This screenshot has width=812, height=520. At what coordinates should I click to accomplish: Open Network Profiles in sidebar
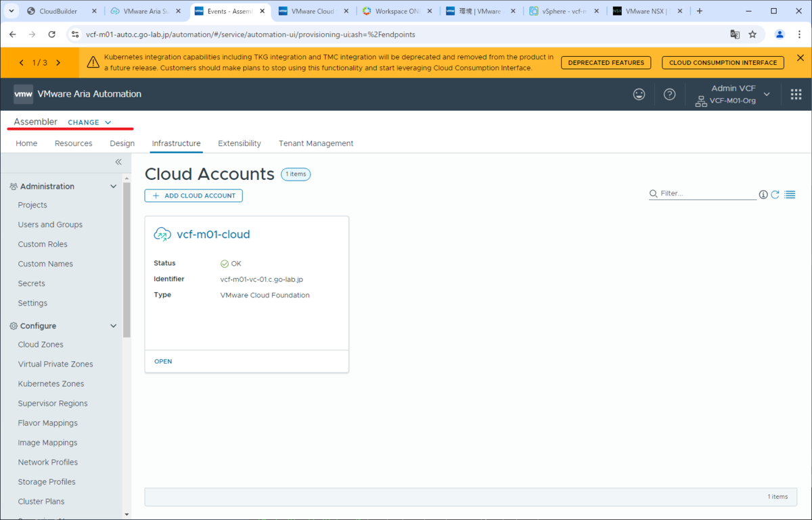tap(48, 462)
